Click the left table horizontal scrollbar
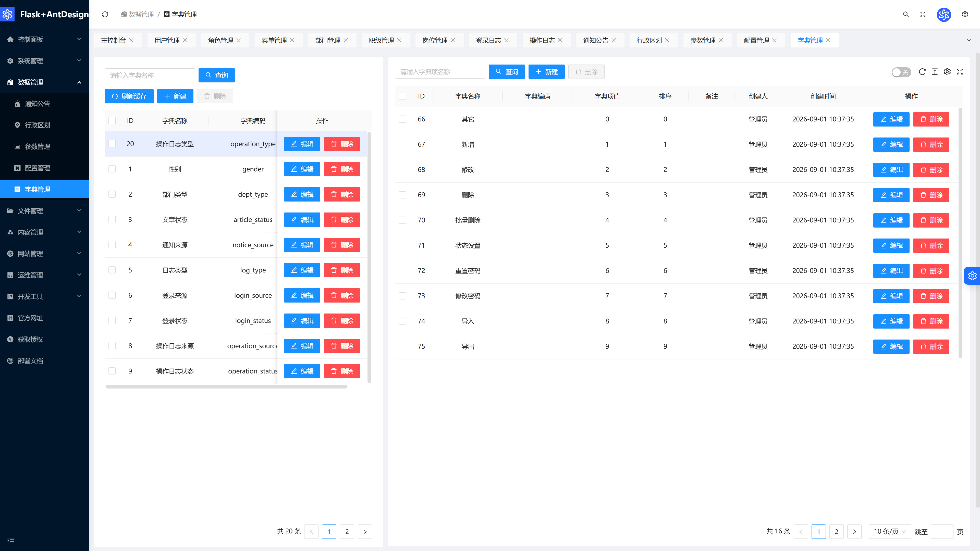 [x=226, y=387]
